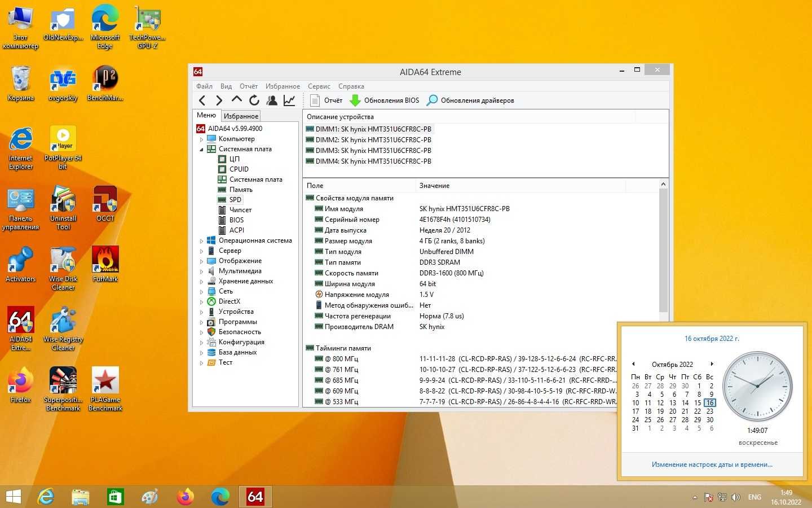The height and width of the screenshot is (508, 812).
Task: Open Wise Disk Cleaner desktop icon
Action: tap(63, 268)
